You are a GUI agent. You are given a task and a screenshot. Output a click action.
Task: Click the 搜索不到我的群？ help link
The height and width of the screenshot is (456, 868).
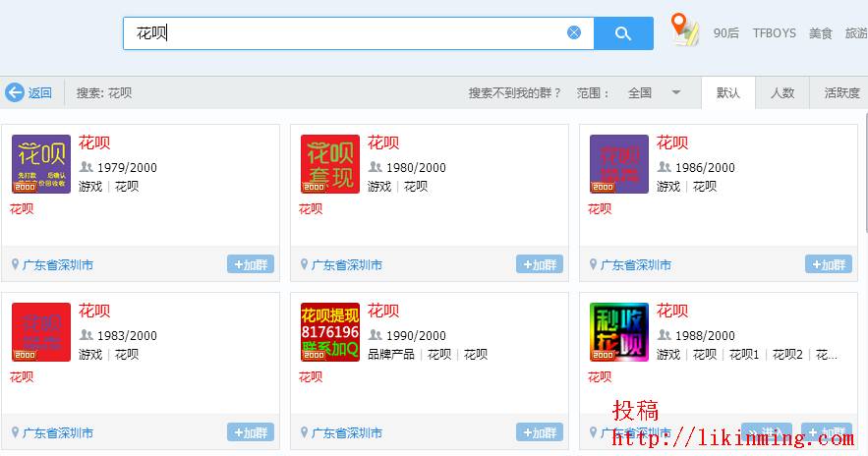pyautogui.click(x=515, y=92)
